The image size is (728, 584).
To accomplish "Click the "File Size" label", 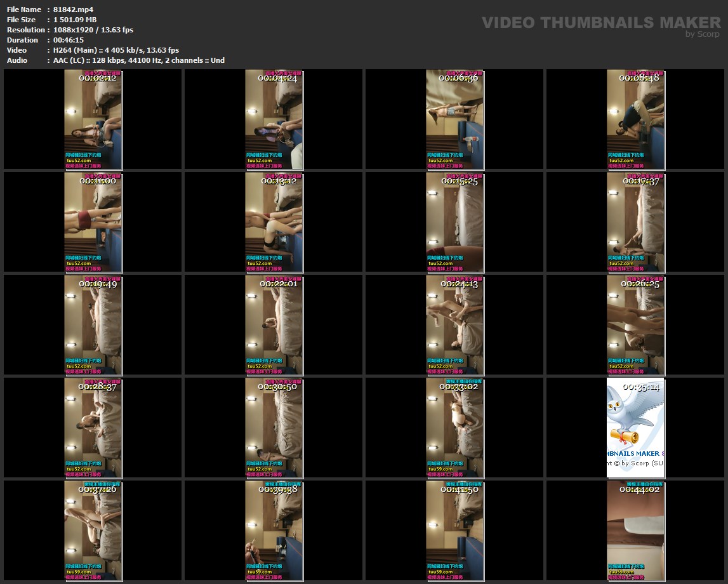I will 22,20.
